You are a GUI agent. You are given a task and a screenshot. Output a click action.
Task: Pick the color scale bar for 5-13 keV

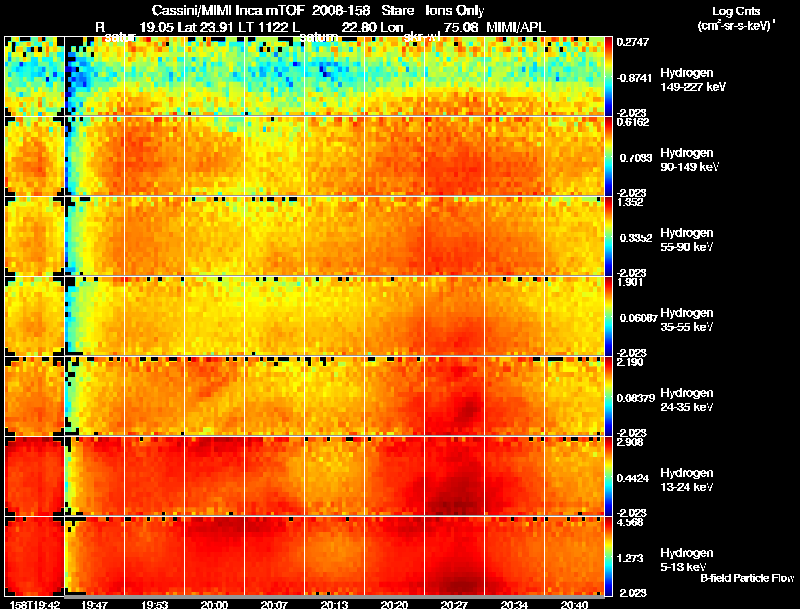coord(609,556)
